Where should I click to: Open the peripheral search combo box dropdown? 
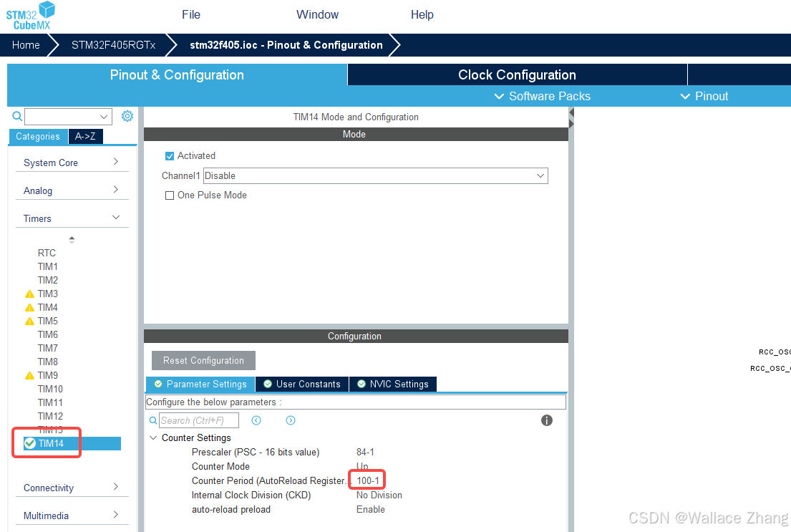pyautogui.click(x=103, y=117)
